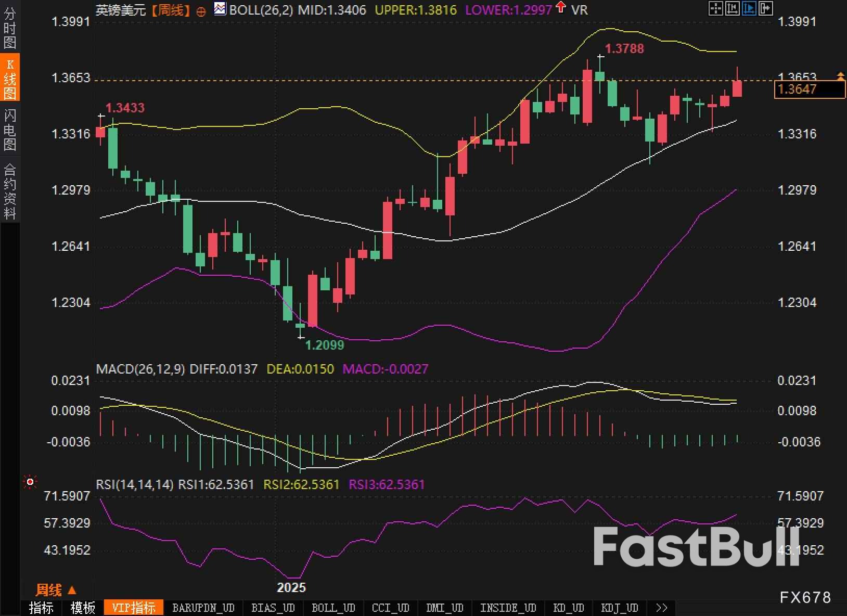Select the VIP指标 tab
847x616 pixels.
[134, 608]
